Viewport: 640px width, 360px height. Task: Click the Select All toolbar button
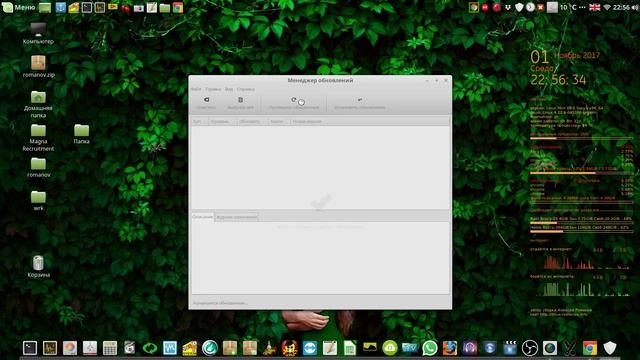pyautogui.click(x=240, y=103)
